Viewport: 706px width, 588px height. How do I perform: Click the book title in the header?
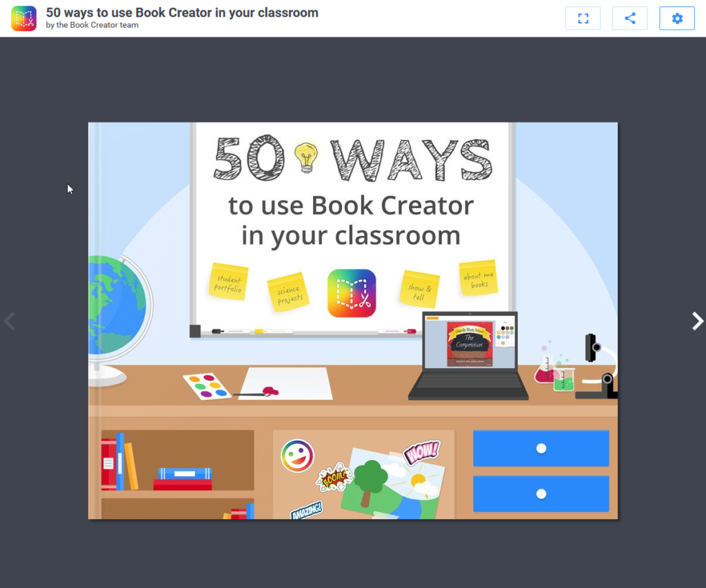pos(181,12)
